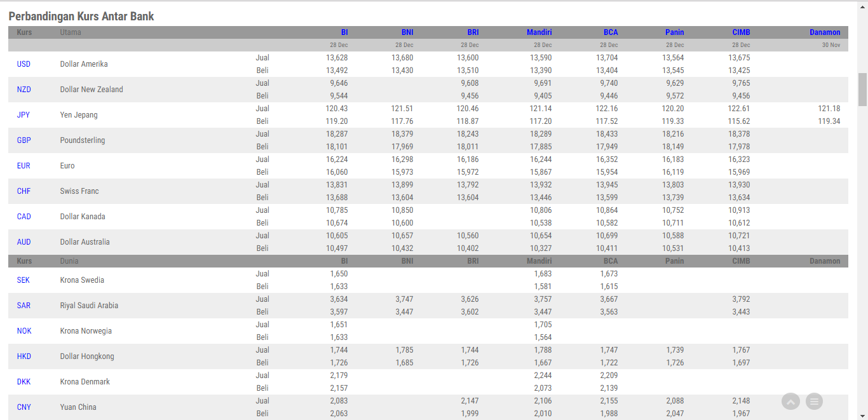Select Dollar Kanada currency name

point(83,217)
